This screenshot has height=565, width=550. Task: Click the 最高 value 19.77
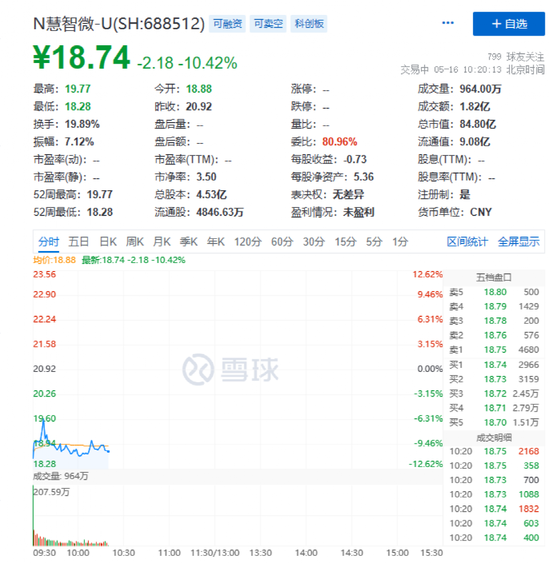77,89
